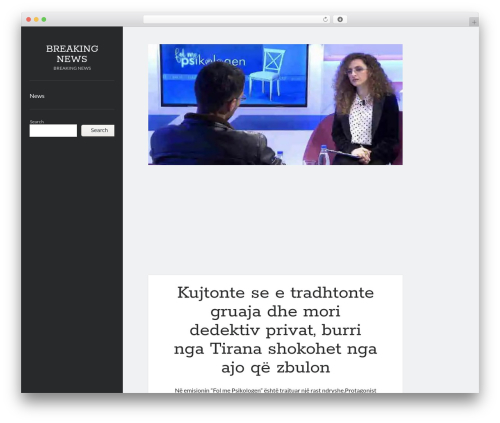
Task: Open the article headline 'Kujtonte se e tradhtonte gruaja'
Action: (x=275, y=330)
